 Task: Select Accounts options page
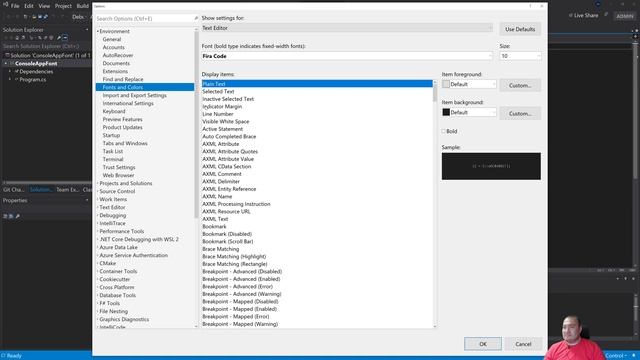(x=113, y=47)
